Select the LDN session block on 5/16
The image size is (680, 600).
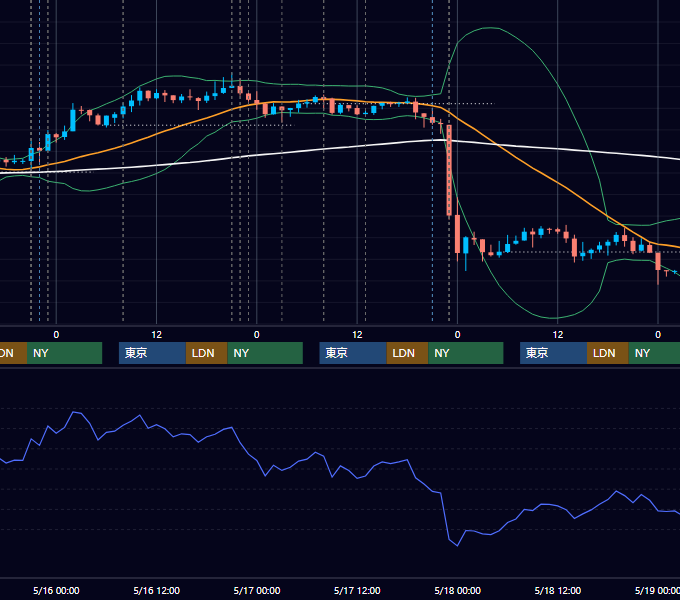pos(206,353)
